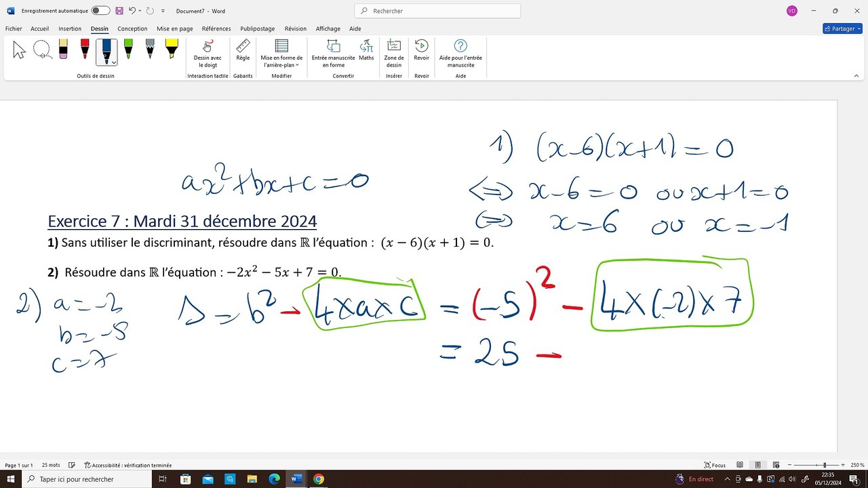Image resolution: width=868 pixels, height=488 pixels.
Task: Open Google Chrome from the taskbar
Action: (318, 479)
